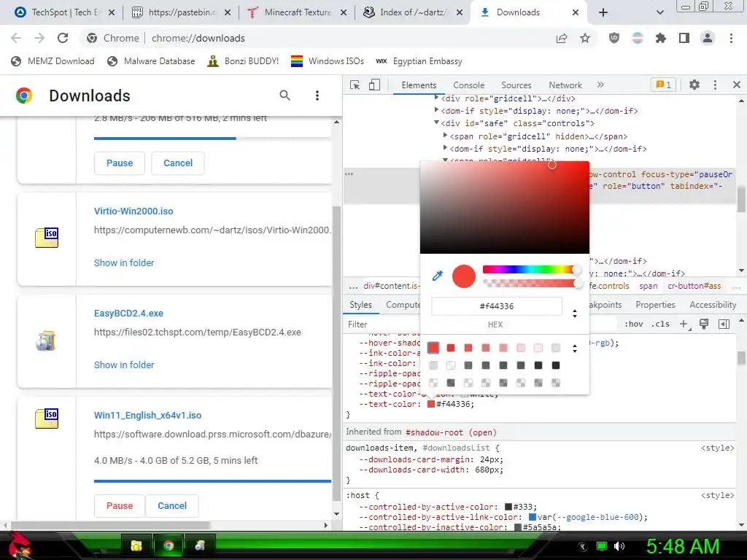Switch to the Network tab
747x560 pixels.
pyautogui.click(x=565, y=85)
